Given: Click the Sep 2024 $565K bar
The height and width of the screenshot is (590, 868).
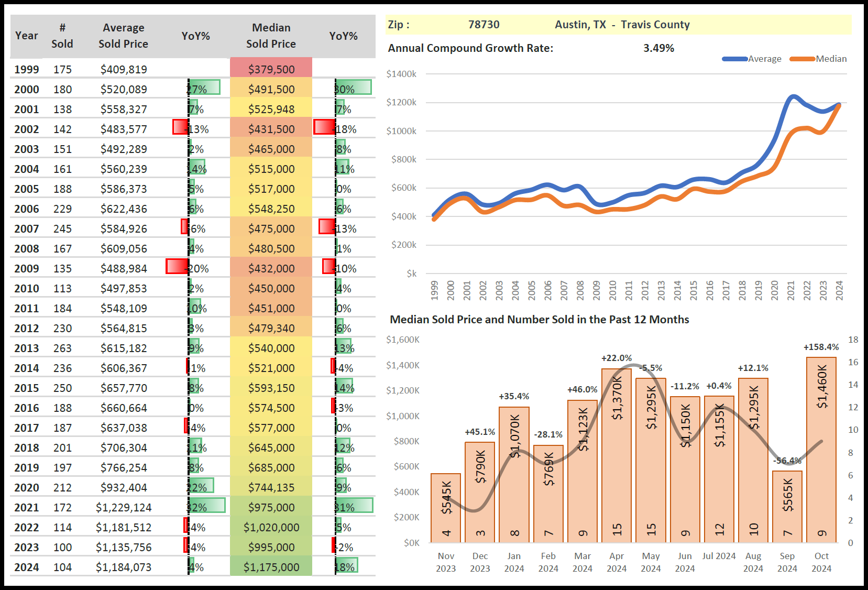Looking at the screenshot, I should [787, 506].
